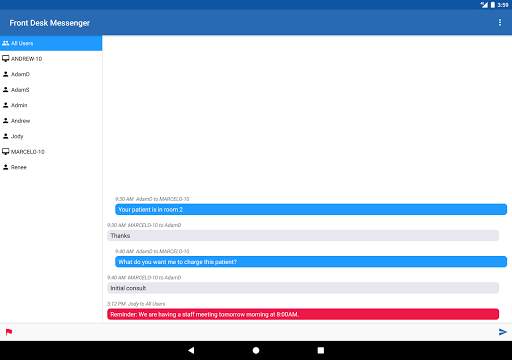Click the message text input field
The width and height of the screenshot is (512, 360).
click(255, 332)
